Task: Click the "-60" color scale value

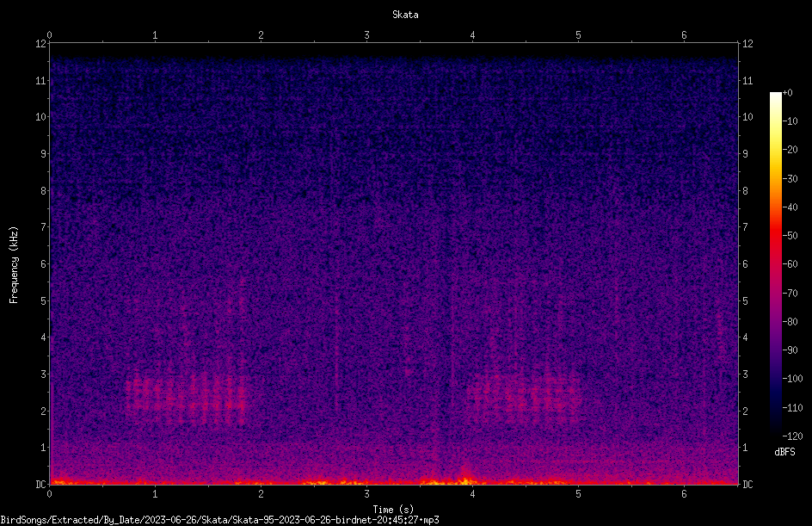Action: tap(790, 264)
